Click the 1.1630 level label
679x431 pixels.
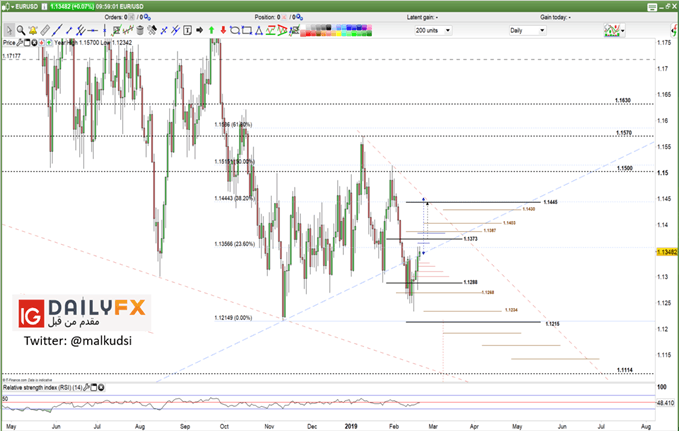(x=623, y=100)
